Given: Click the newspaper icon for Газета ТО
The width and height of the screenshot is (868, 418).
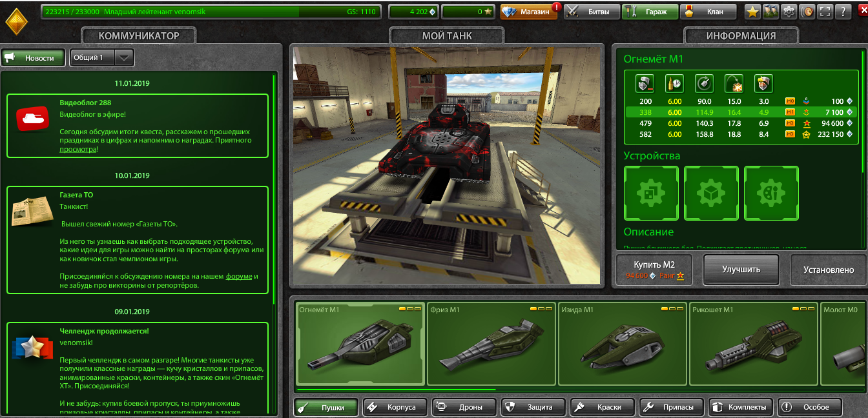Looking at the screenshot, I should [x=32, y=211].
